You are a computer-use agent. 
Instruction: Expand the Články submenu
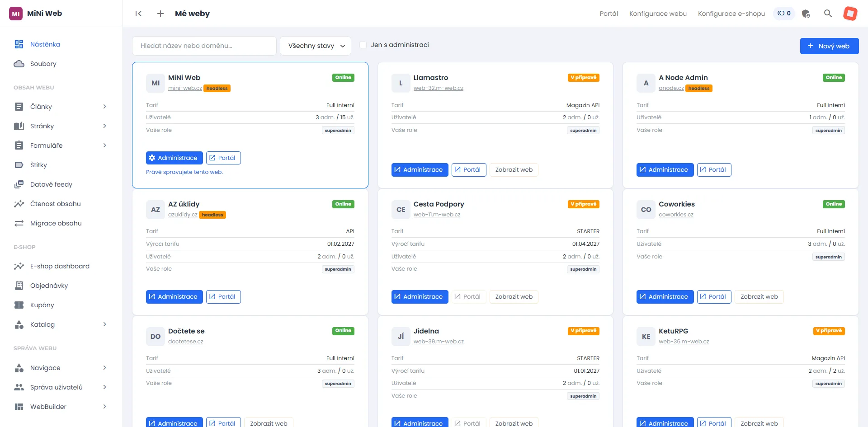click(x=105, y=107)
